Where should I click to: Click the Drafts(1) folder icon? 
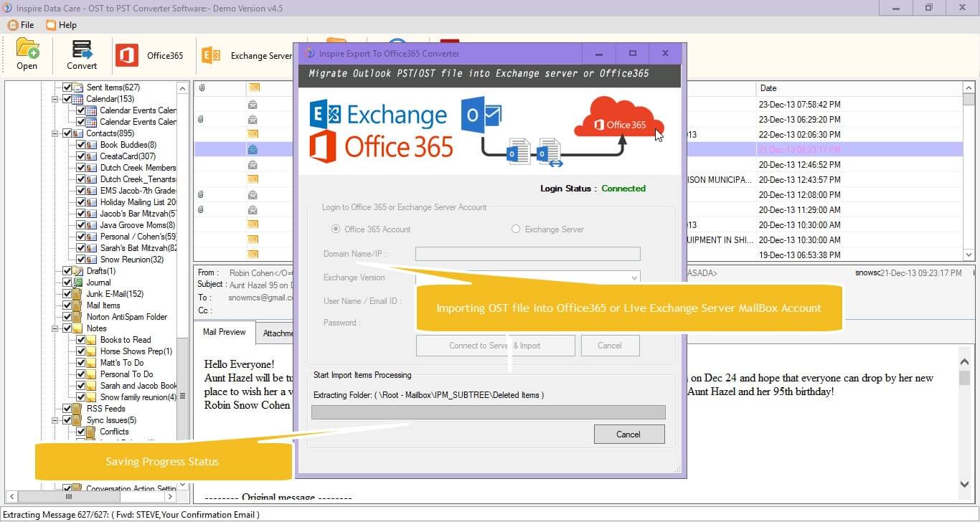click(78, 271)
